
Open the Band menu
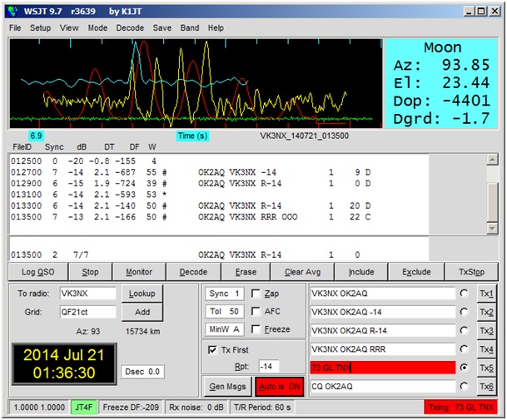coord(190,28)
